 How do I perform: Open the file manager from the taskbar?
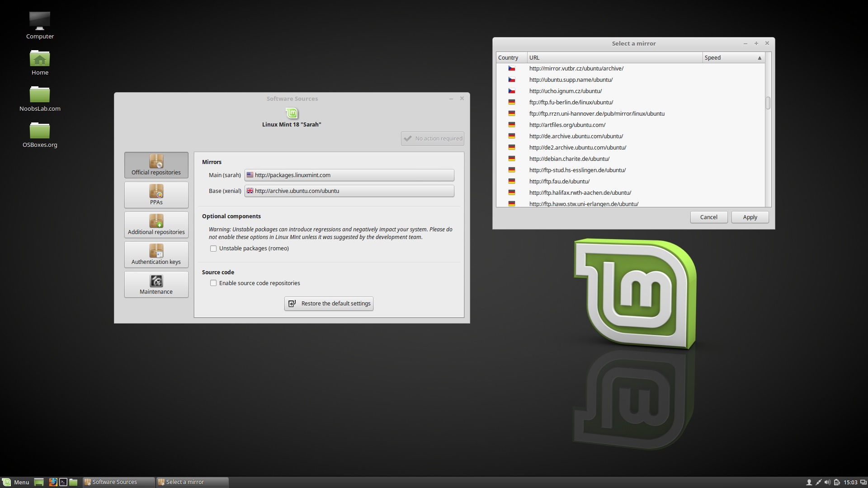pos(73,482)
